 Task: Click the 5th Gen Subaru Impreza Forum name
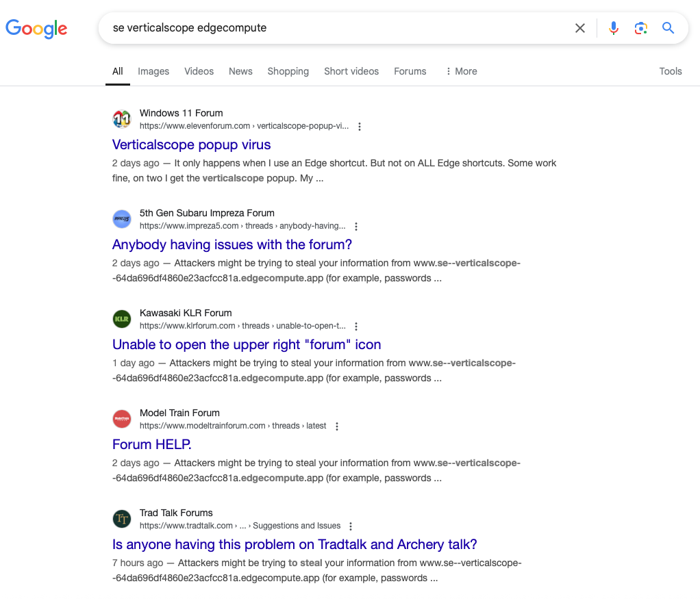(207, 213)
